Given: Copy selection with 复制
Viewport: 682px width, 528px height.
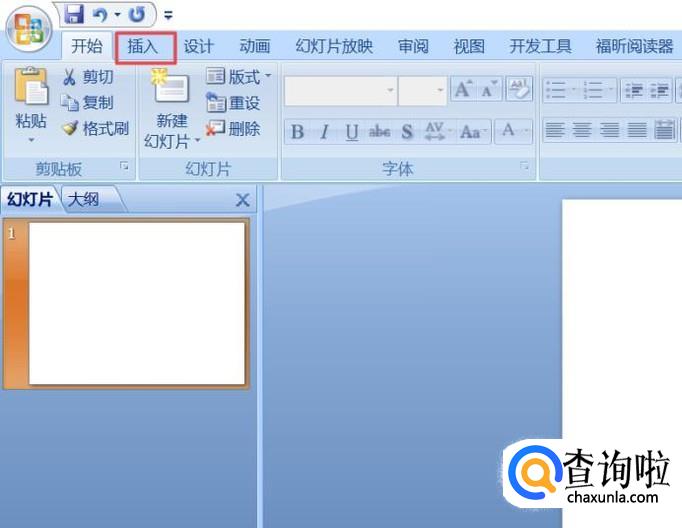Looking at the screenshot, I should tap(88, 103).
